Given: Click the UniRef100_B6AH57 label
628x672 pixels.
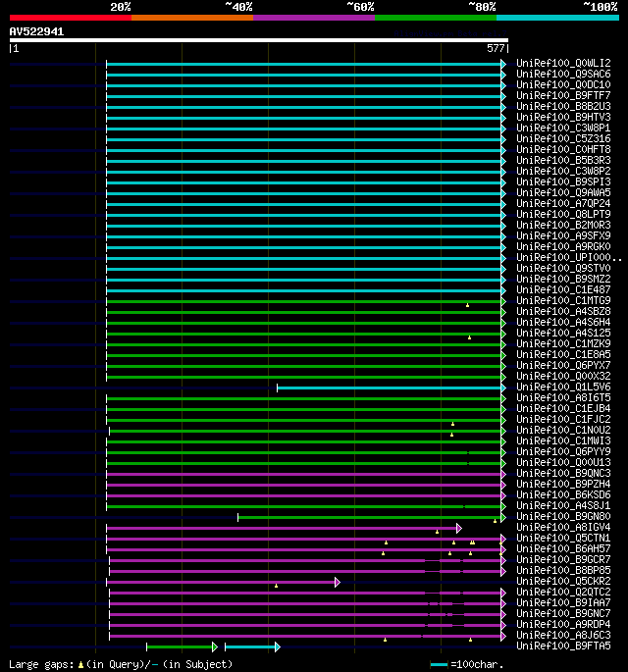Looking at the screenshot, I should click(x=563, y=549).
